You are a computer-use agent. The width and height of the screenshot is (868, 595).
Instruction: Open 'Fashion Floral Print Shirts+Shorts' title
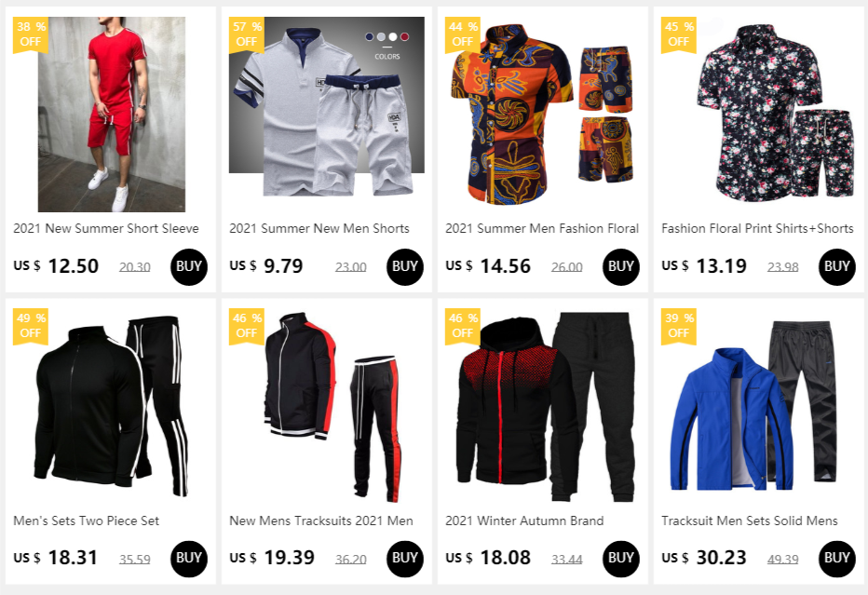[757, 228]
